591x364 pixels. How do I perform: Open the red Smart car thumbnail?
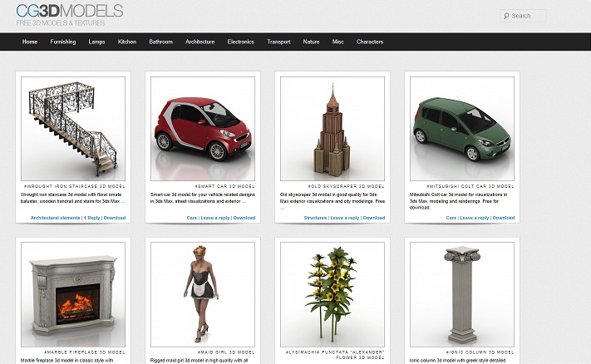click(x=203, y=129)
